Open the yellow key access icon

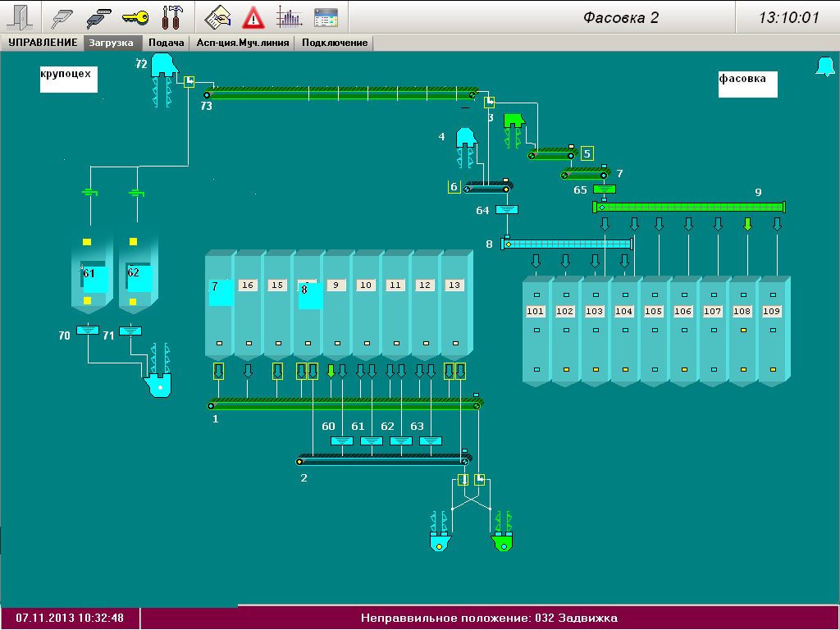135,17
